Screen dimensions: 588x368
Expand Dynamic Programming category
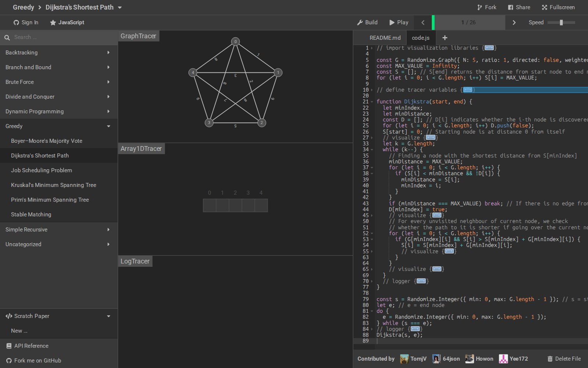[59, 112]
